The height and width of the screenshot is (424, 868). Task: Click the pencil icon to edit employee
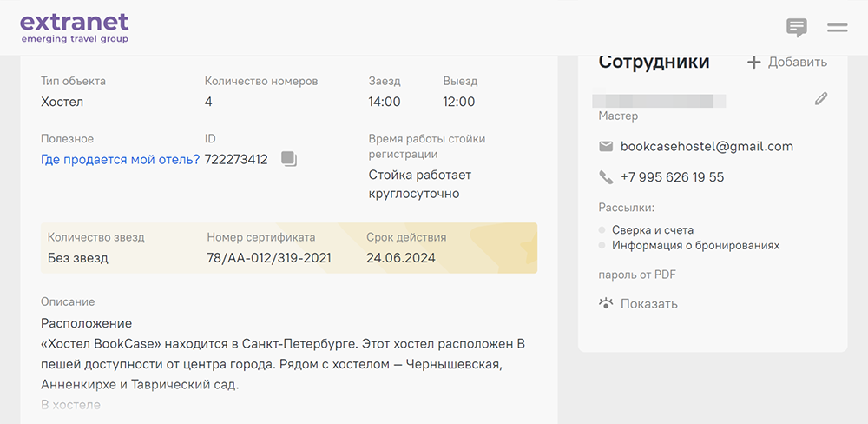click(x=821, y=99)
